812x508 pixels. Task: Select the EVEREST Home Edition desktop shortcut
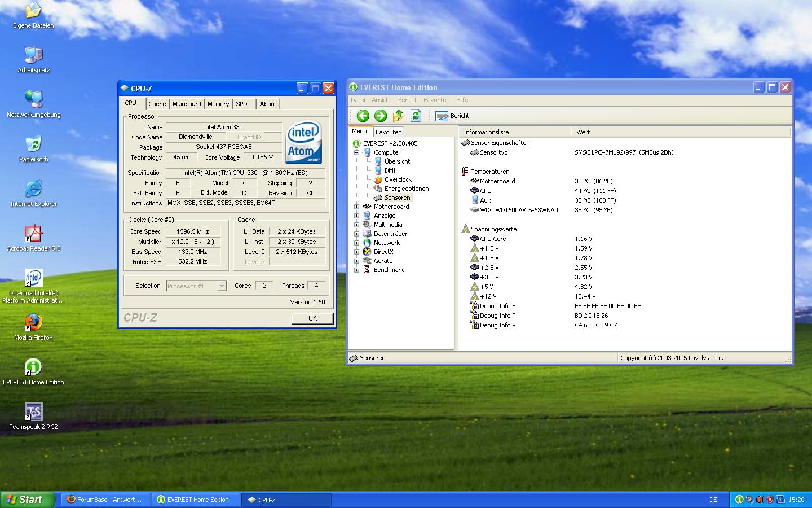coord(33,372)
